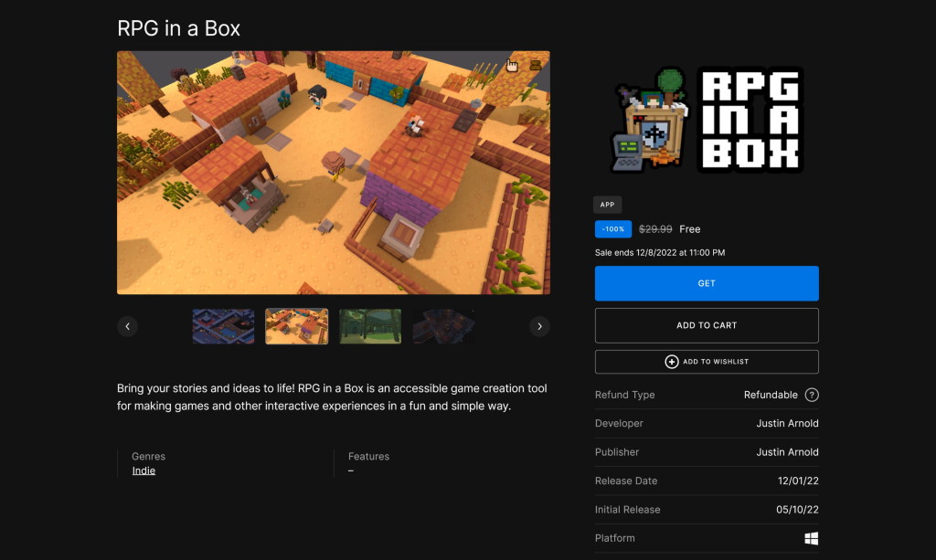Click the Platform row label

tap(614, 538)
